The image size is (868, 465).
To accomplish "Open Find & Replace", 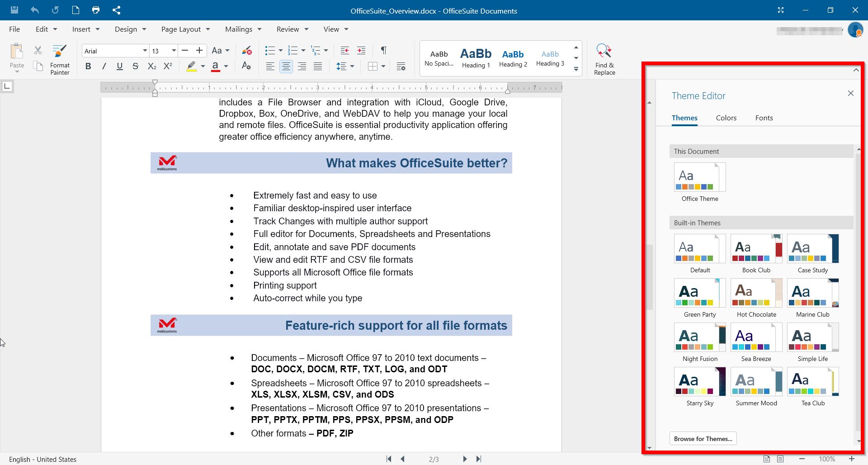I will point(604,59).
